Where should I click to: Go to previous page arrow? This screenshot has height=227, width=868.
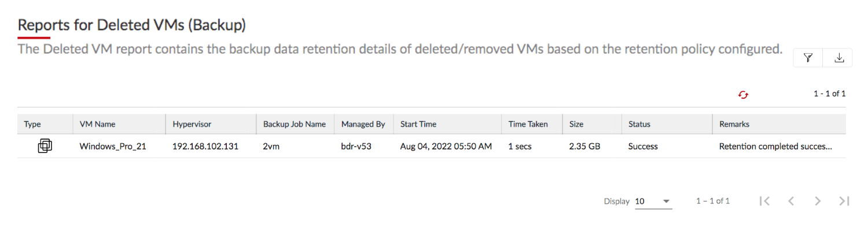[791, 201]
